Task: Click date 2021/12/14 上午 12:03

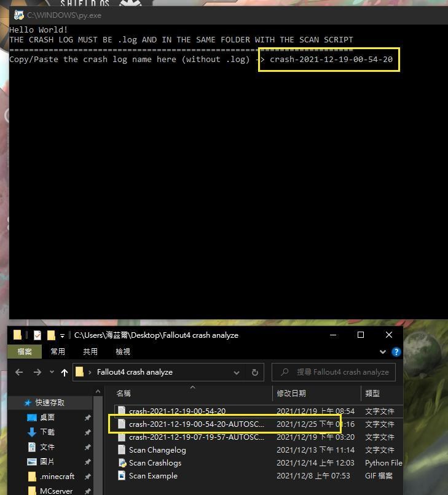Action: pyautogui.click(x=315, y=463)
